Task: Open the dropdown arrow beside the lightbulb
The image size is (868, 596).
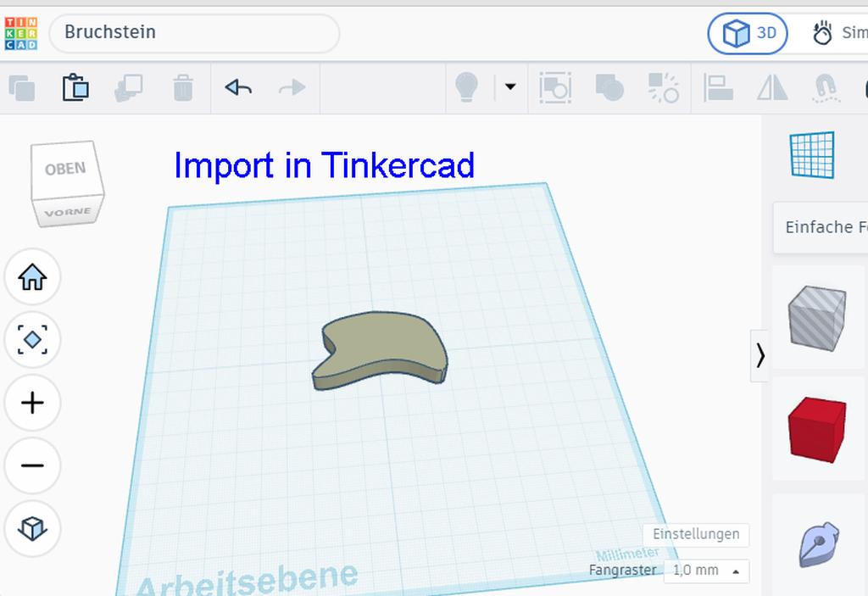Action: tap(510, 86)
